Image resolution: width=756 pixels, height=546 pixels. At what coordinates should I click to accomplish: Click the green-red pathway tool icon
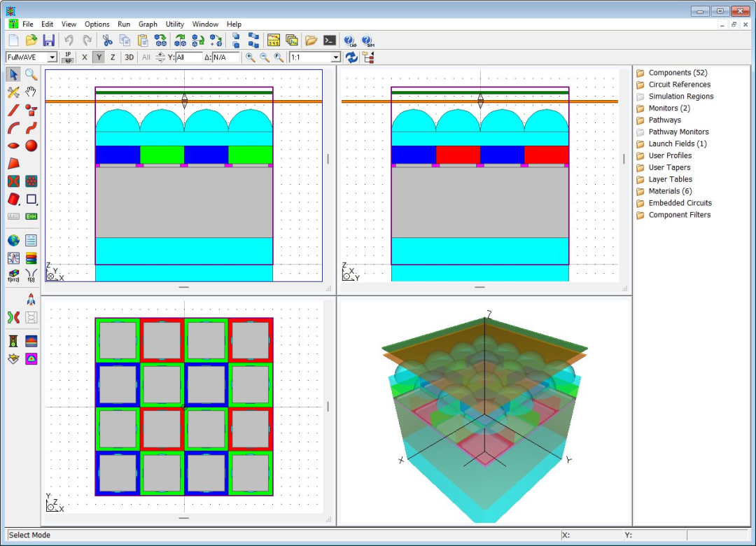(x=13, y=317)
